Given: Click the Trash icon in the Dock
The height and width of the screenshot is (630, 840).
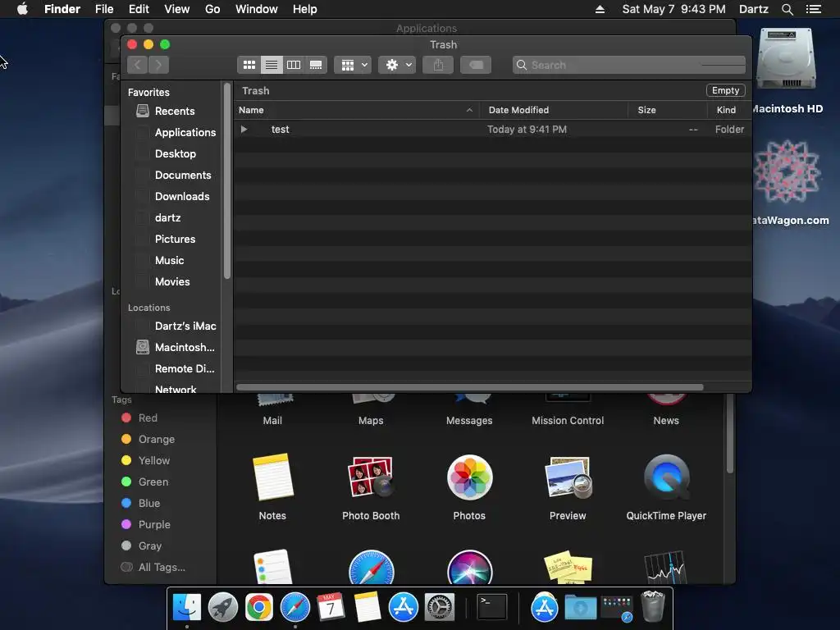Looking at the screenshot, I should (653, 606).
